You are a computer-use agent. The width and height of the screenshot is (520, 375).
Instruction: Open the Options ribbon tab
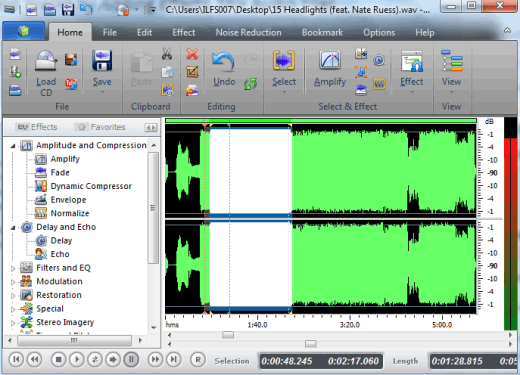click(379, 33)
